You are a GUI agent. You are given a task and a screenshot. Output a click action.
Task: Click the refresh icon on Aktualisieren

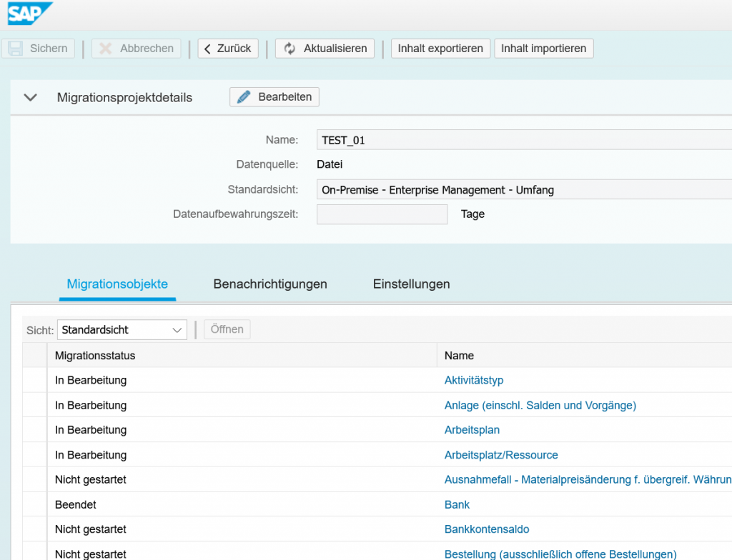289,48
